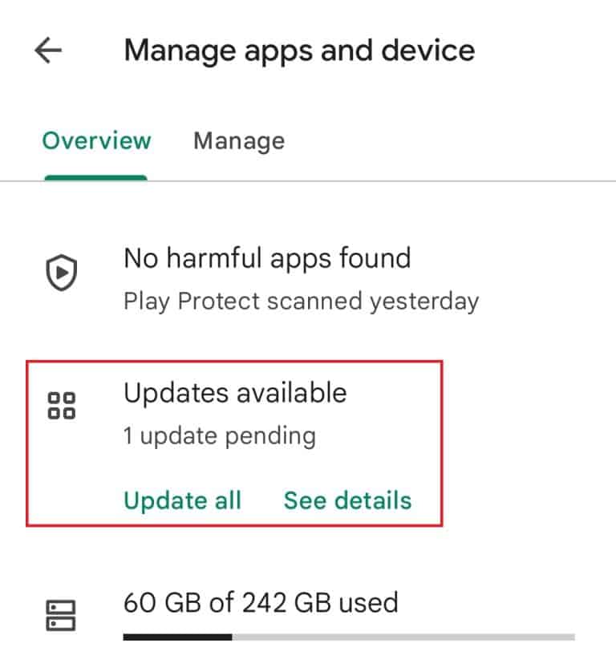Screen dimensions: 616x672
Task: Tap Update all to install pending updates
Action: [182, 500]
